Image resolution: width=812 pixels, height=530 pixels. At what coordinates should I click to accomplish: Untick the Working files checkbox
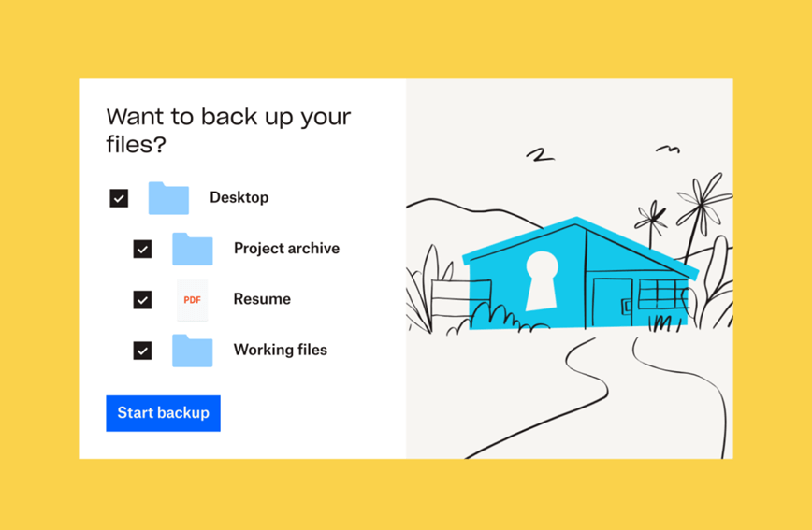click(x=142, y=351)
